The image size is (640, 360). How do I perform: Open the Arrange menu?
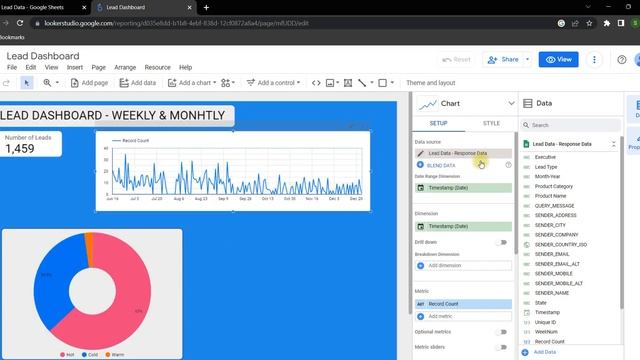click(125, 67)
